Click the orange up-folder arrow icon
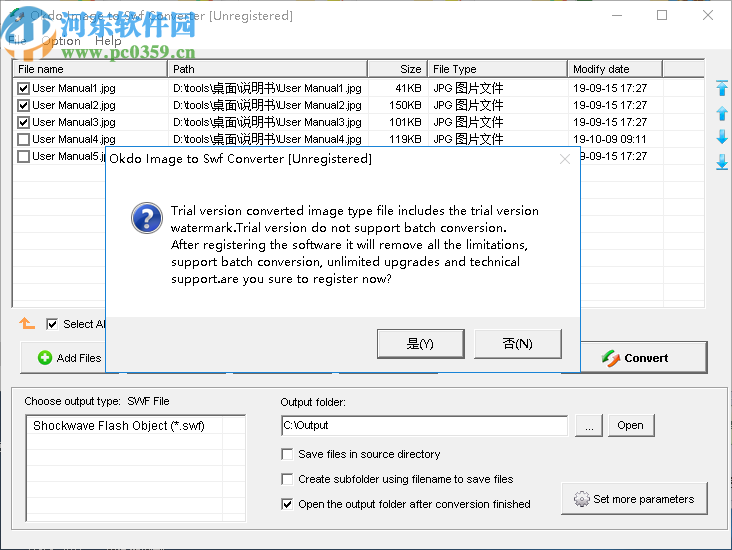 27,323
